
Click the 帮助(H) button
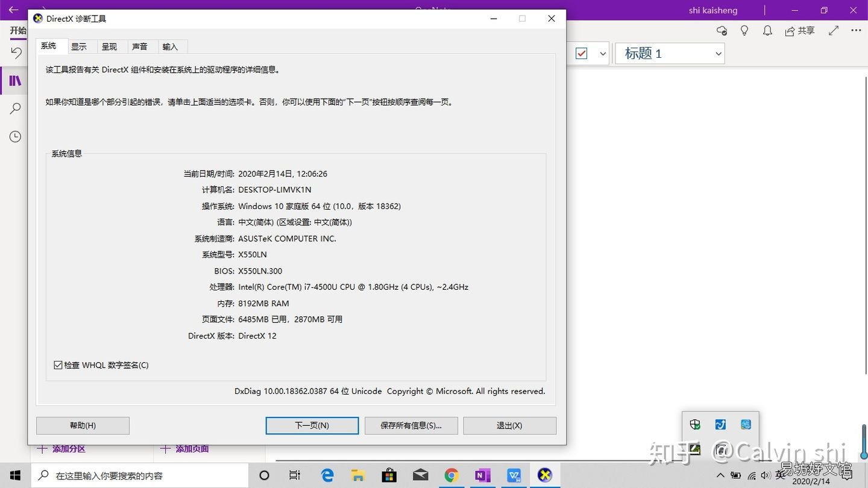pos(83,425)
